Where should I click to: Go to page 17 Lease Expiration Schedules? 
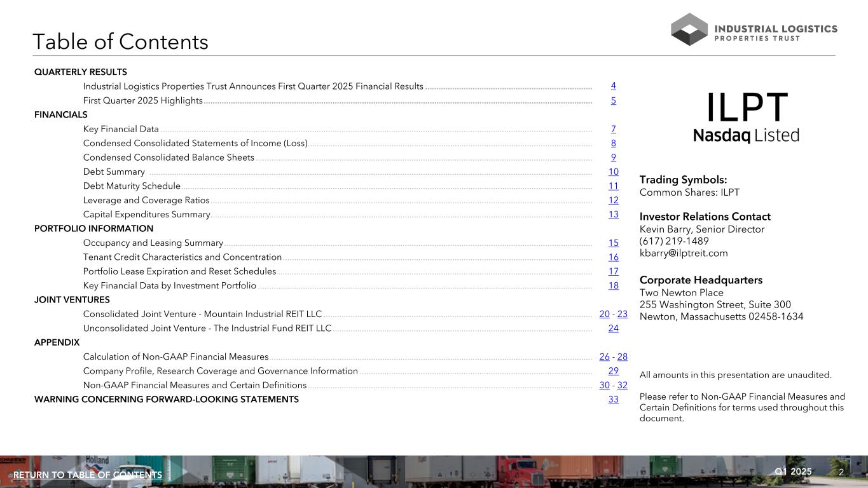pos(613,271)
